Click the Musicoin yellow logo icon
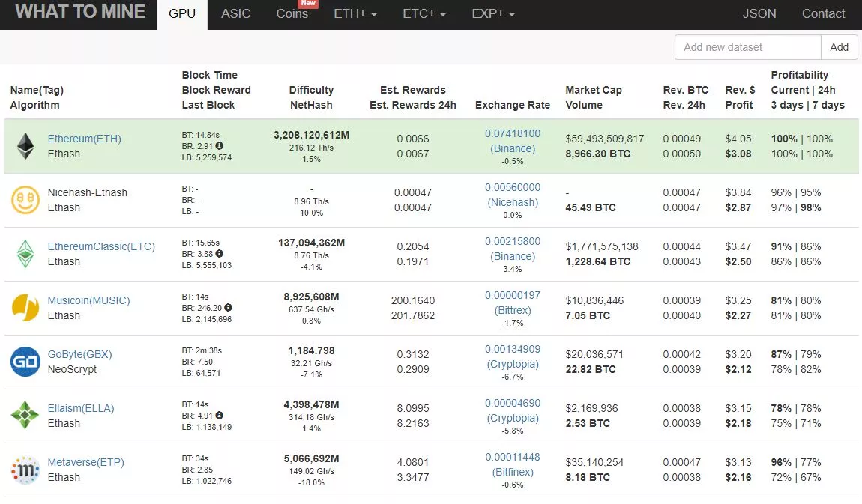 [25, 308]
